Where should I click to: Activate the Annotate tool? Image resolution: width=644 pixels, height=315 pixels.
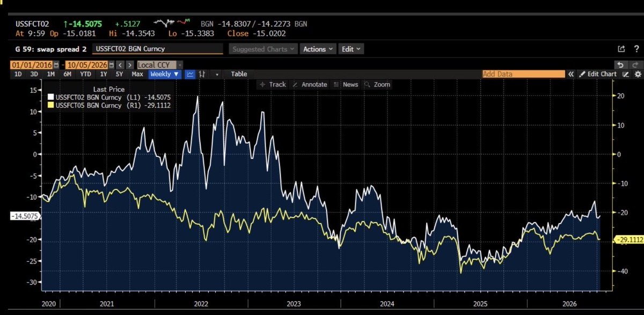(310, 84)
